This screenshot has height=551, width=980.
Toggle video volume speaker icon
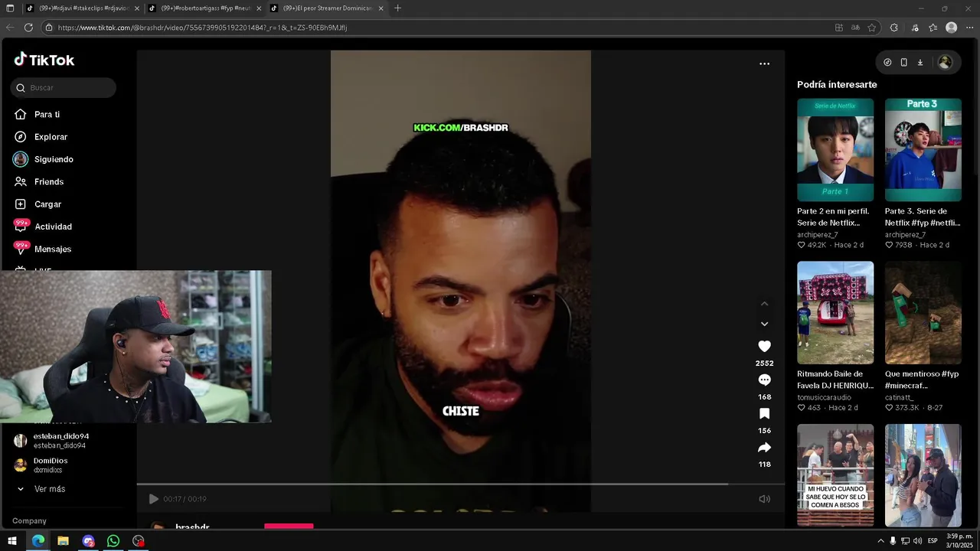click(764, 499)
